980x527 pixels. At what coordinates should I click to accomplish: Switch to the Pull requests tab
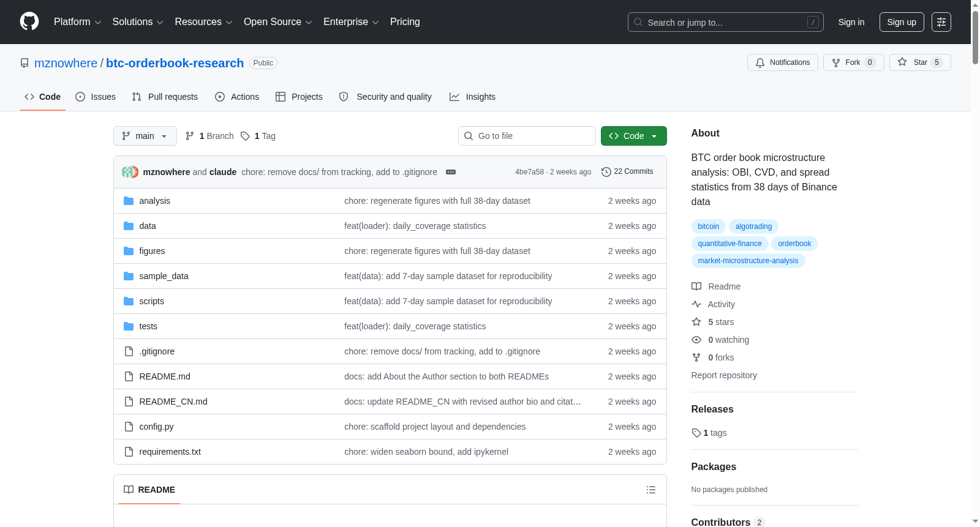point(165,97)
